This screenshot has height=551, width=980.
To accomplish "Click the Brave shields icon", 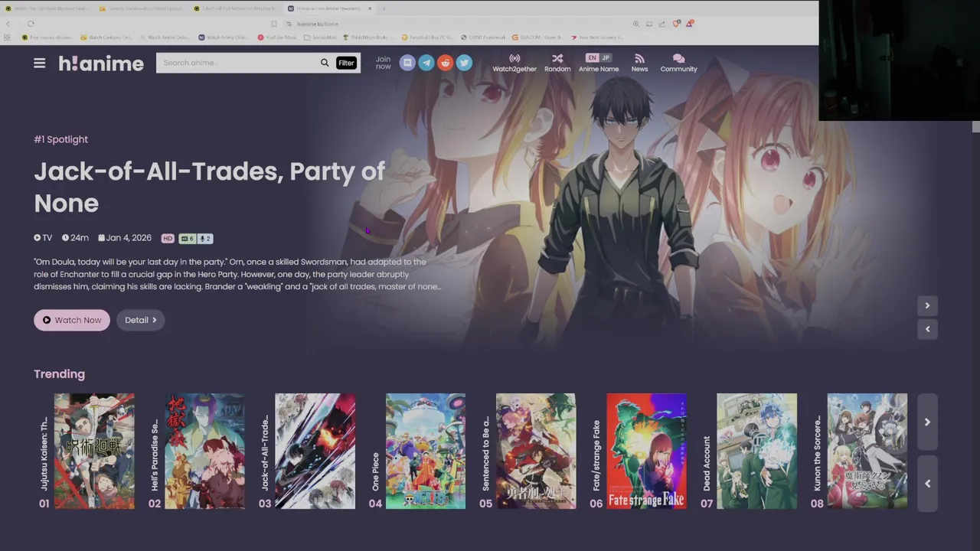I will (676, 24).
